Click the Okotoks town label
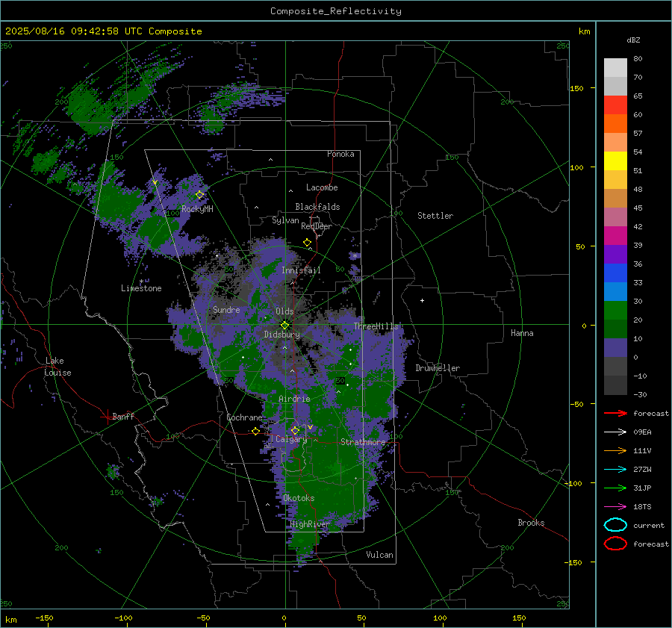The image size is (672, 628). (299, 498)
